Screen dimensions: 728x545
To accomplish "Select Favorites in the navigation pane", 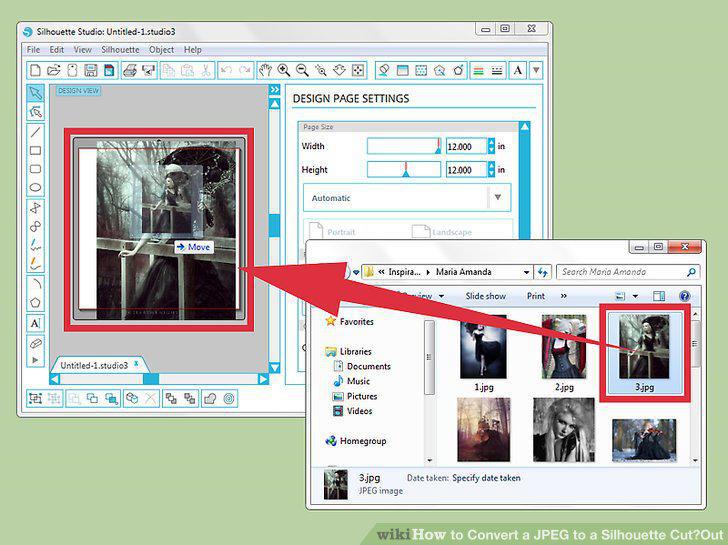I will (350, 321).
